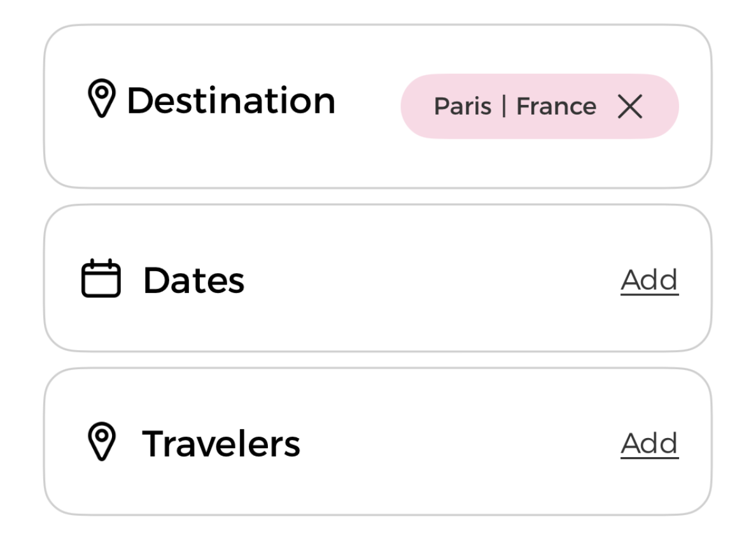756x545 pixels.
Task: Click the map pin icon beside Travelers
Action: [102, 441]
